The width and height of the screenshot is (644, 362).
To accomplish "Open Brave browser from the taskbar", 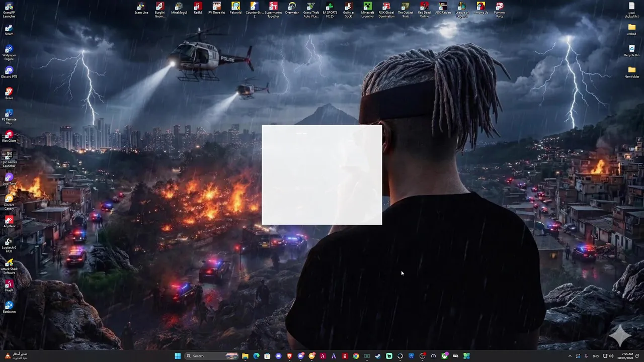I will tap(289, 356).
